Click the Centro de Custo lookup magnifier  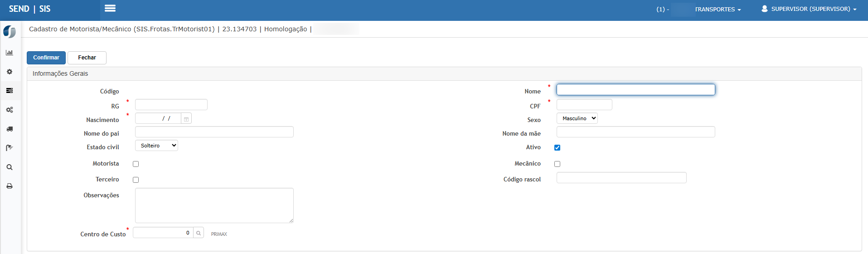tap(199, 233)
